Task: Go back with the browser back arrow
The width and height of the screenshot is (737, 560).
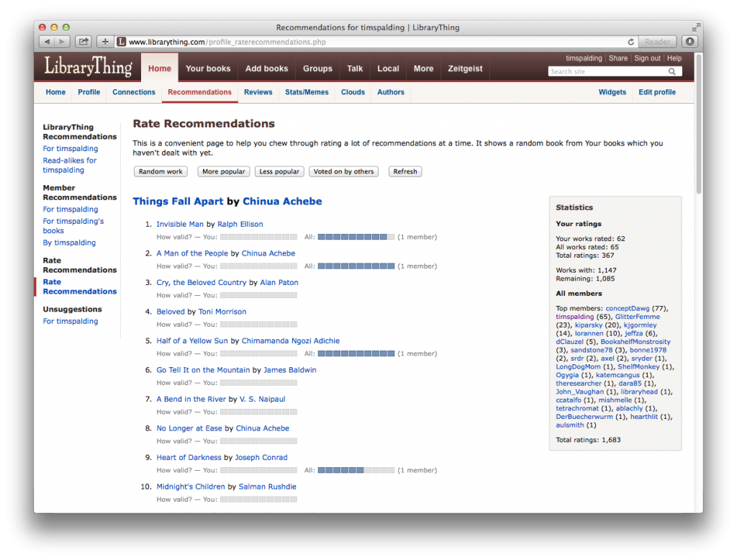Action: (47, 42)
